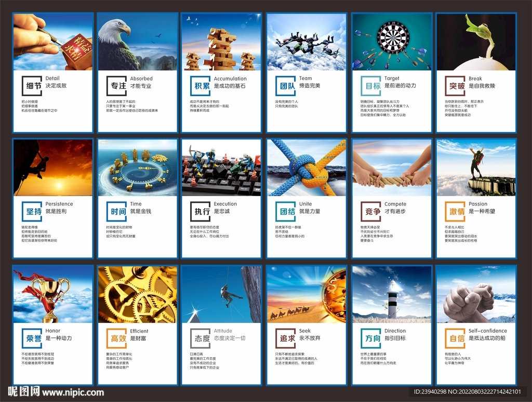Viewport: 532px width, 402px height.
Task: Click the 突破 bracket box
Action: click(x=455, y=86)
